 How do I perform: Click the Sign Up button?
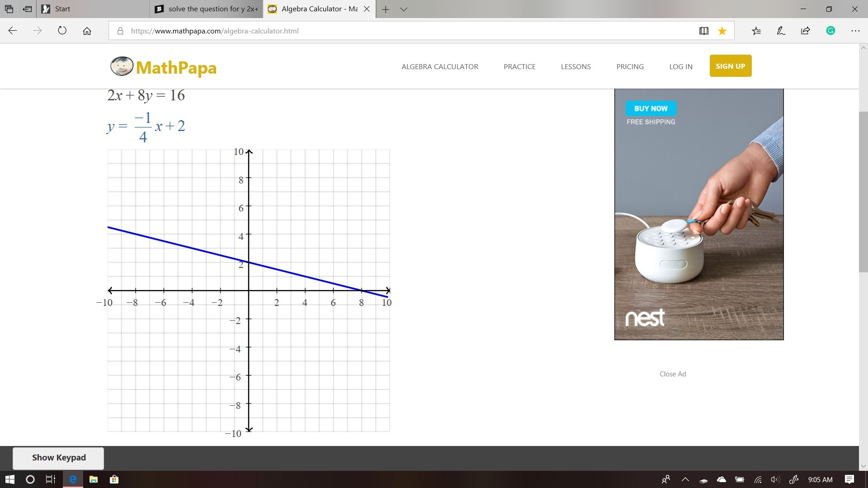point(730,66)
